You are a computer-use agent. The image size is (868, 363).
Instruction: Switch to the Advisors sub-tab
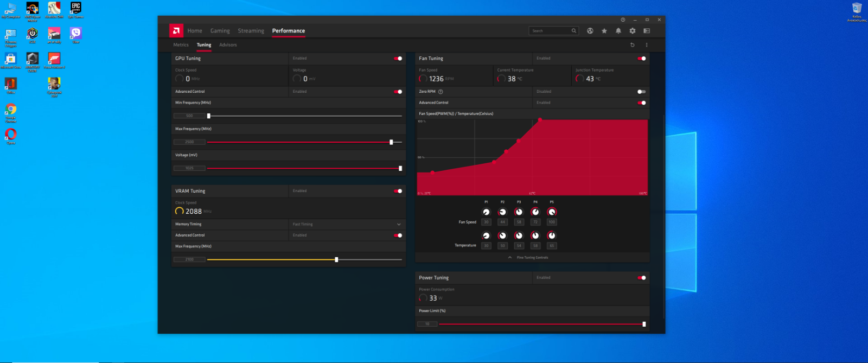tap(228, 45)
